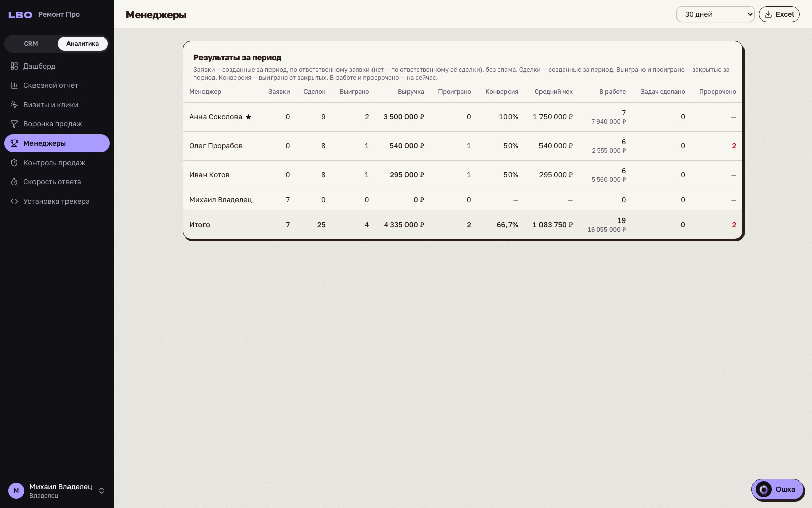Screen dimensions: 812x508
Task: Click the download icon on Excel button
Action: (768, 14)
